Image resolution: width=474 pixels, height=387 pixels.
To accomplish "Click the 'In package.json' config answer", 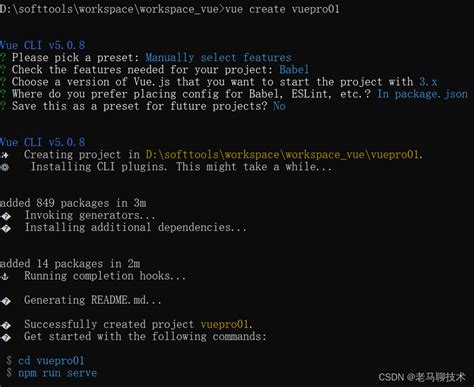I will click(x=422, y=94).
